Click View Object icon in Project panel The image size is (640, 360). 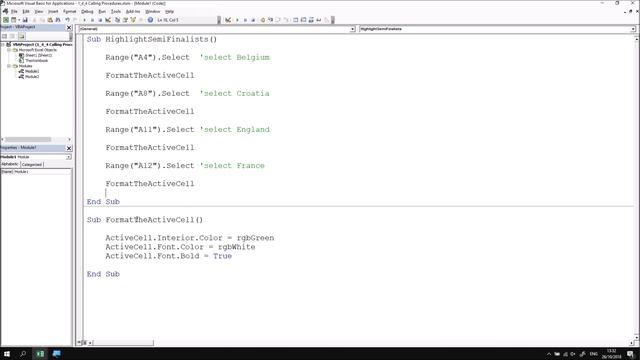click(x=12, y=36)
